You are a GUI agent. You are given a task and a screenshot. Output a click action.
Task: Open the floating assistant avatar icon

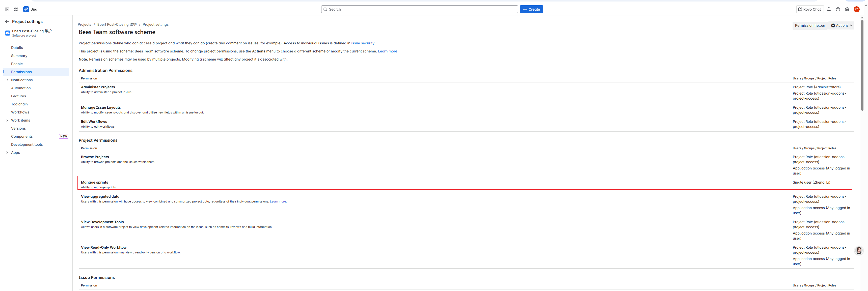[x=859, y=250]
